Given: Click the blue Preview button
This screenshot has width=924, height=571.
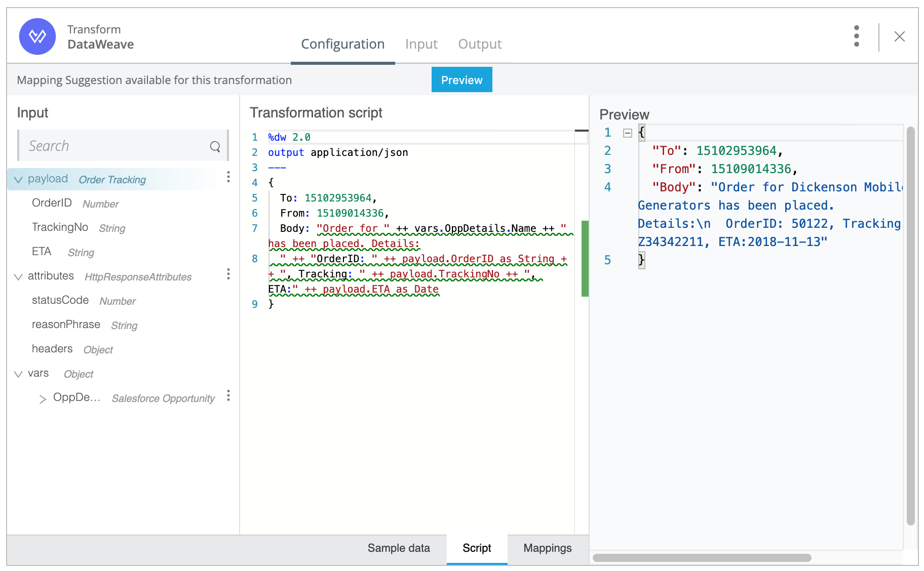Looking at the screenshot, I should [x=461, y=80].
